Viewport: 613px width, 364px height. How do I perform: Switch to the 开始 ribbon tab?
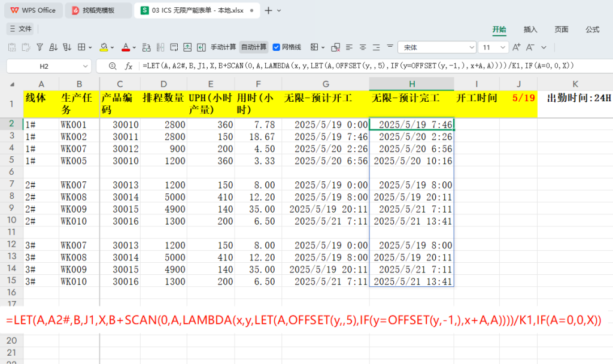499,29
